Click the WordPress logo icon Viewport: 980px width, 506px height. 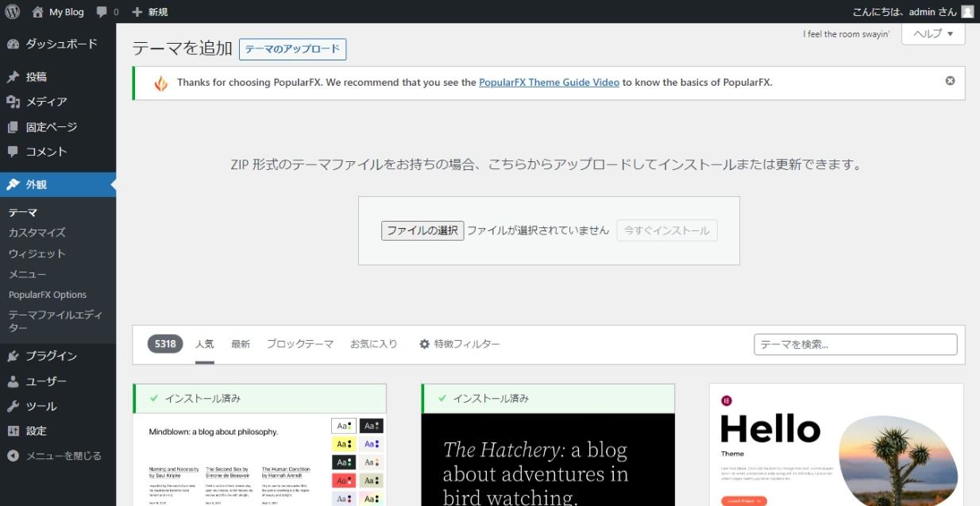click(x=12, y=12)
